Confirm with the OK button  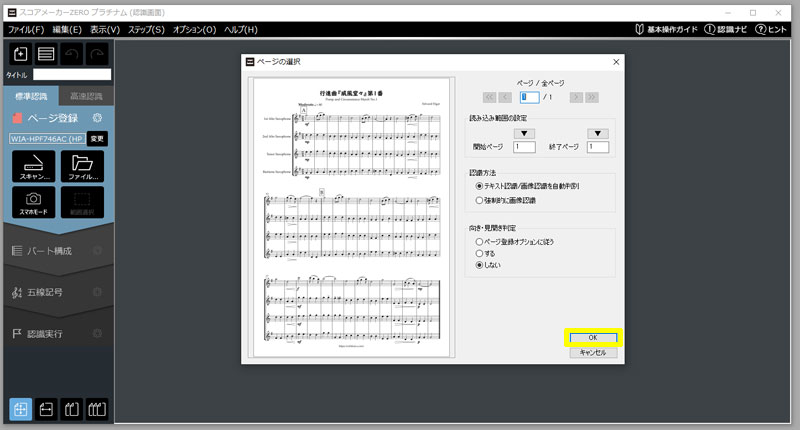[593, 338]
